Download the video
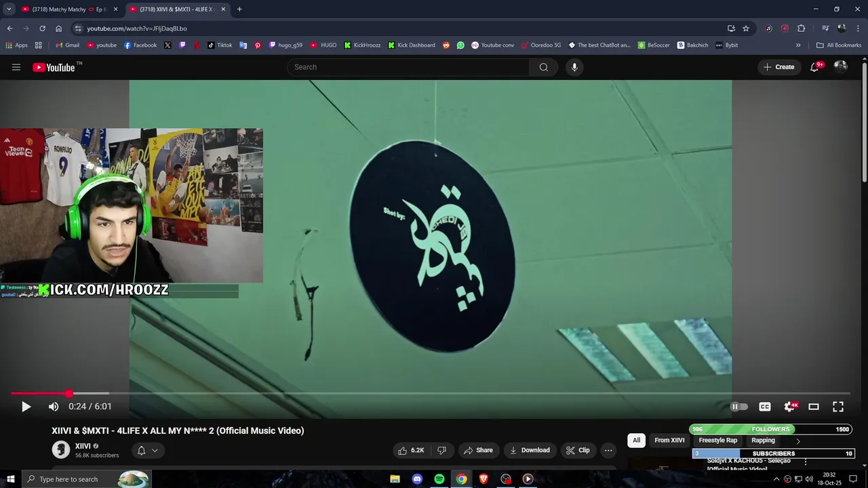This screenshot has width=868, height=488. pyautogui.click(x=530, y=450)
